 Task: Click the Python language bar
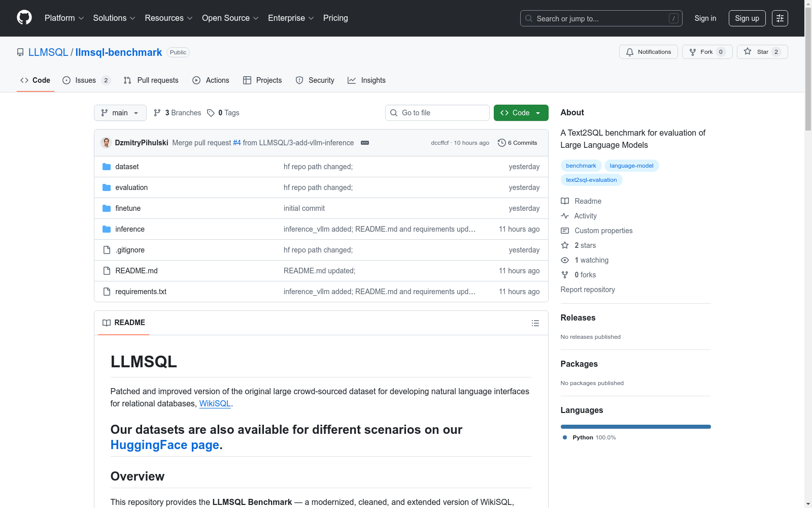click(x=636, y=427)
